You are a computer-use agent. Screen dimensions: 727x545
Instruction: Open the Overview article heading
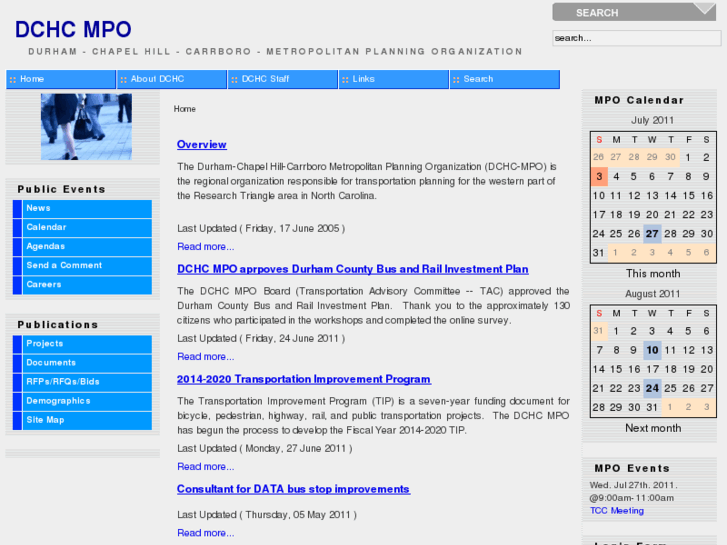[x=202, y=145]
